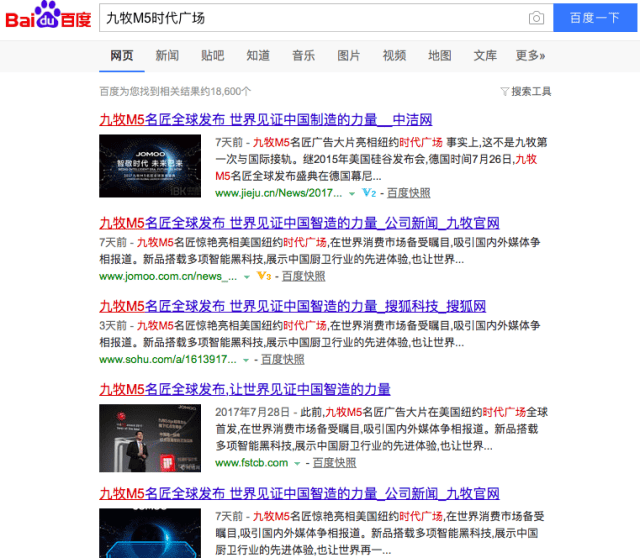Click the 百度一下 search button
The image size is (640, 558).
[595, 18]
